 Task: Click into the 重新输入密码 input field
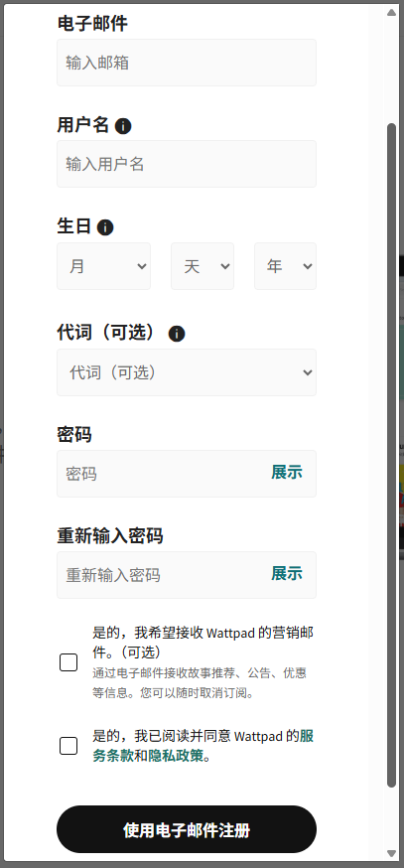point(161,575)
